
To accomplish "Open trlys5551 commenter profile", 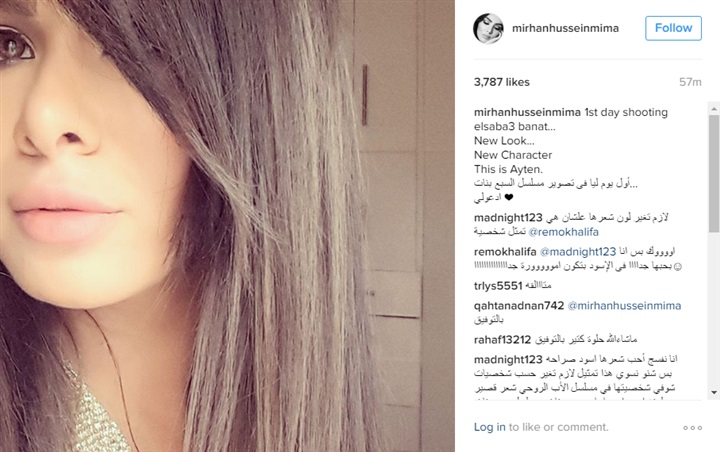I will coord(498,286).
